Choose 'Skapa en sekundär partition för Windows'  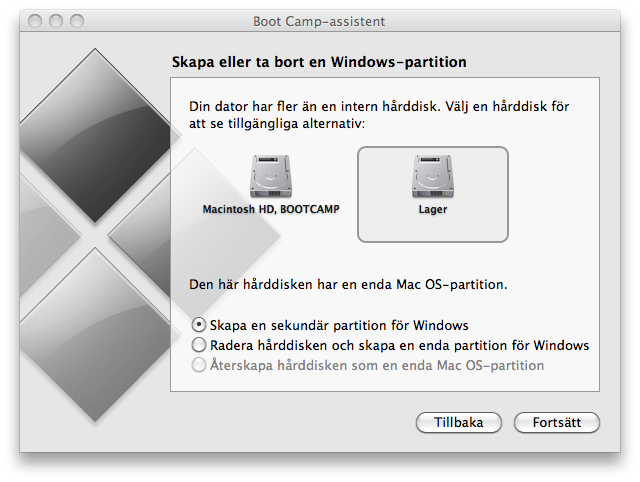coord(199,325)
